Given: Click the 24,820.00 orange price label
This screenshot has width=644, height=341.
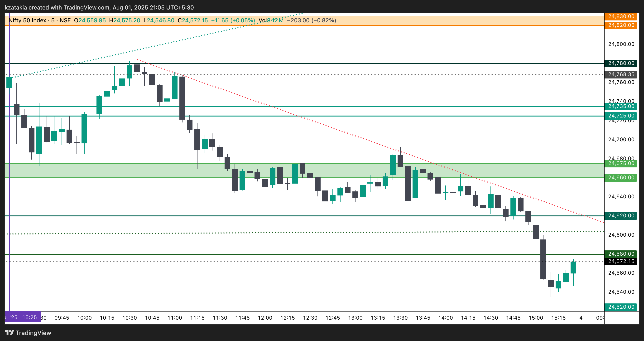Looking at the screenshot, I should tap(621, 25).
